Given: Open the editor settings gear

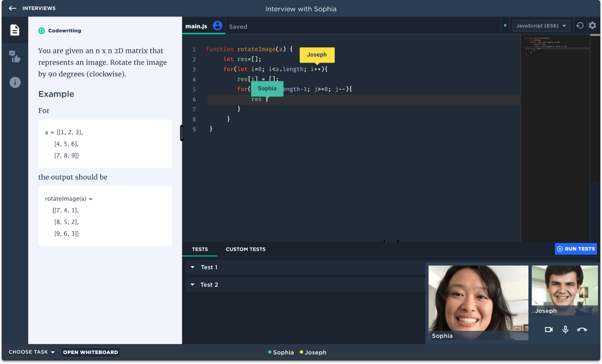Looking at the screenshot, I should click(x=592, y=25).
